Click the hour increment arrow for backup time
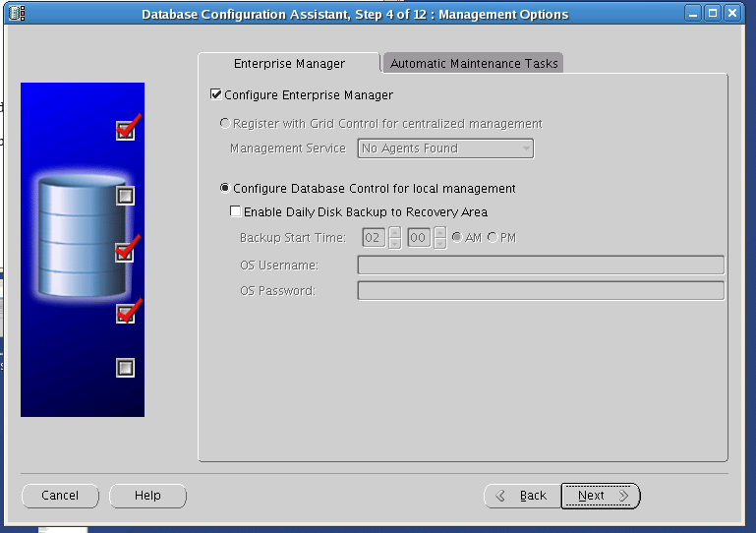The height and width of the screenshot is (533, 756). [x=395, y=232]
